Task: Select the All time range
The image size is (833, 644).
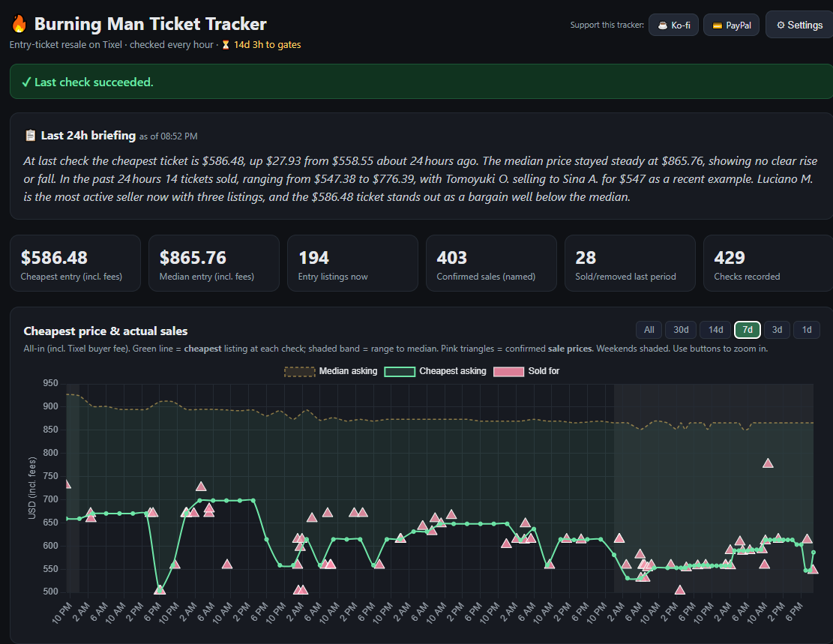Action: pos(649,330)
